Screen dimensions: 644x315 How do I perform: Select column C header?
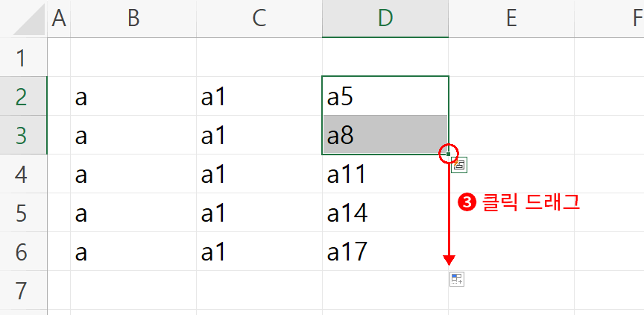pos(259,19)
